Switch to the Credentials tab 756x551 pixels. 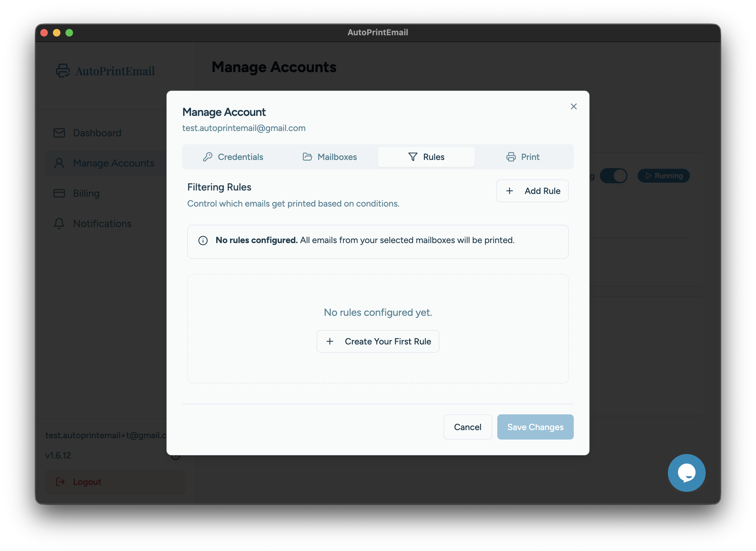(233, 157)
